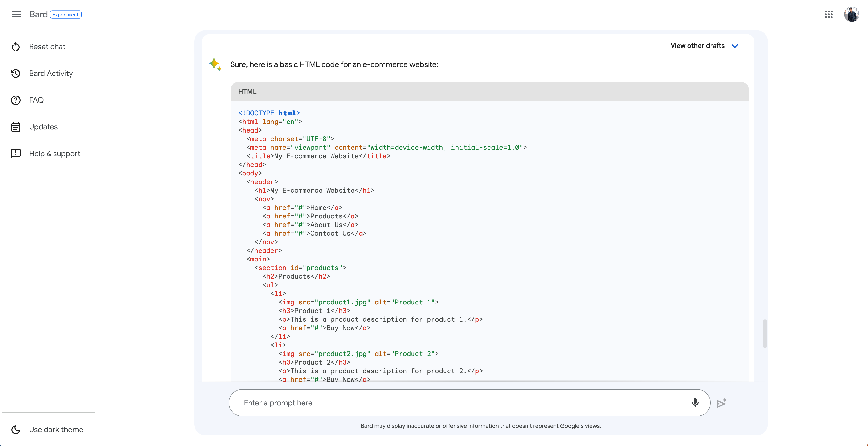Click the Help & support feedback icon
This screenshot has height=446, width=868.
click(16, 154)
